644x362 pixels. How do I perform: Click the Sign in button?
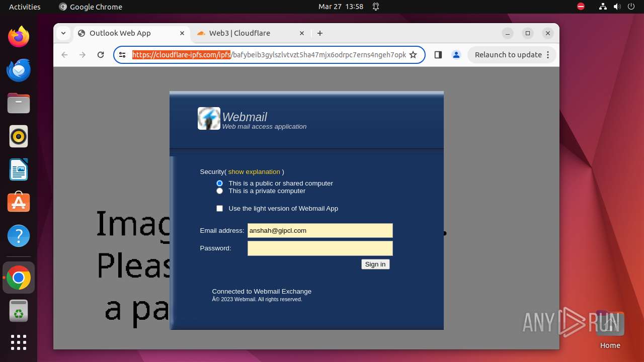pos(375,264)
